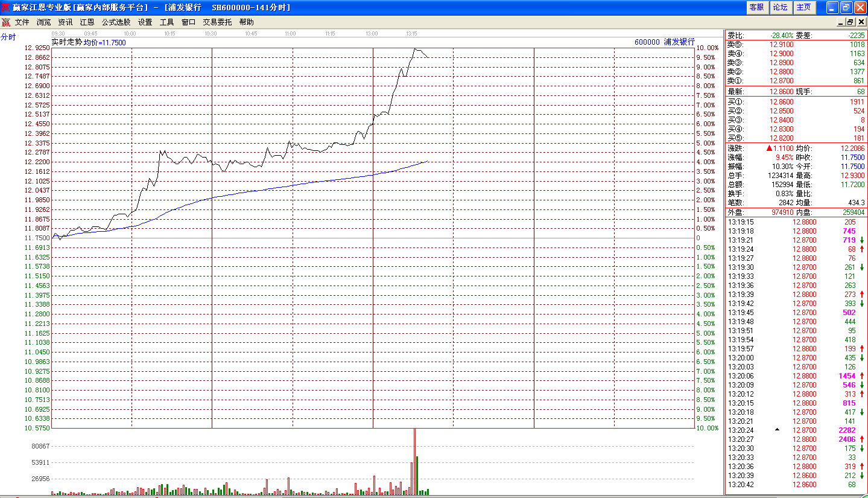
Task: Open the 窗口 menu
Action: 188,22
